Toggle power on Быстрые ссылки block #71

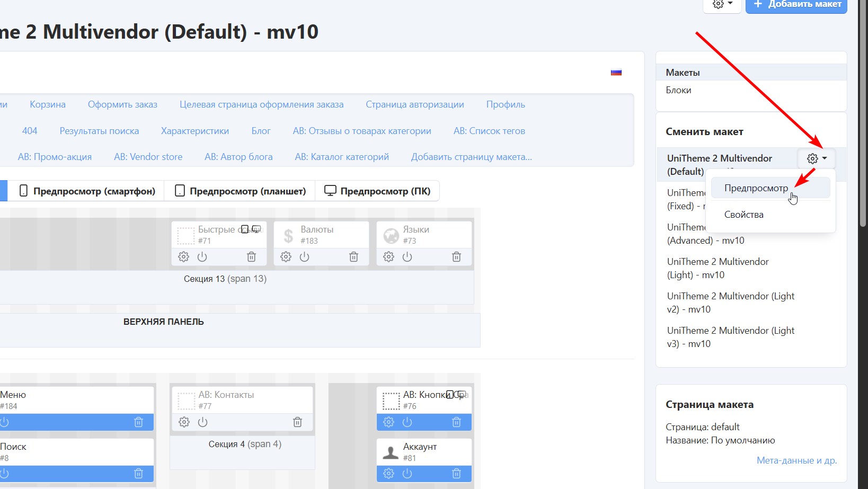(x=202, y=257)
